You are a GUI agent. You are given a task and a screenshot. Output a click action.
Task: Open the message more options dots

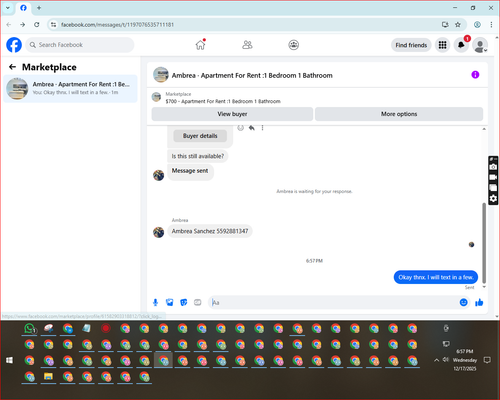point(262,128)
